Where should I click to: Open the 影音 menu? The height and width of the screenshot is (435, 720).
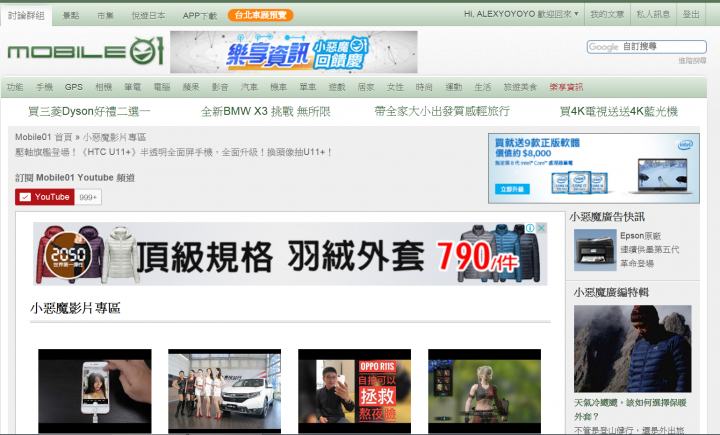point(220,87)
